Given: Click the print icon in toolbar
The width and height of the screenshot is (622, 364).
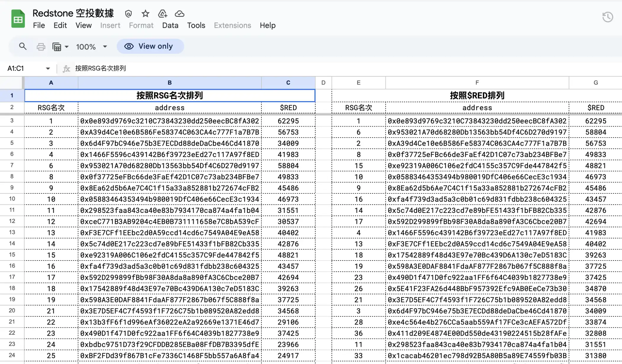Looking at the screenshot, I should 40,46.
